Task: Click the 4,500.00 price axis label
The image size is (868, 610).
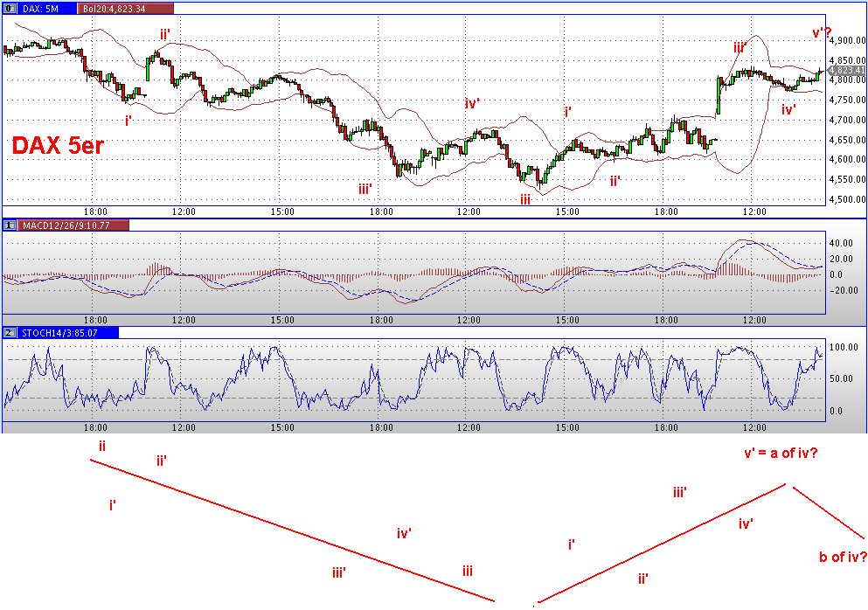Action: click(848, 199)
